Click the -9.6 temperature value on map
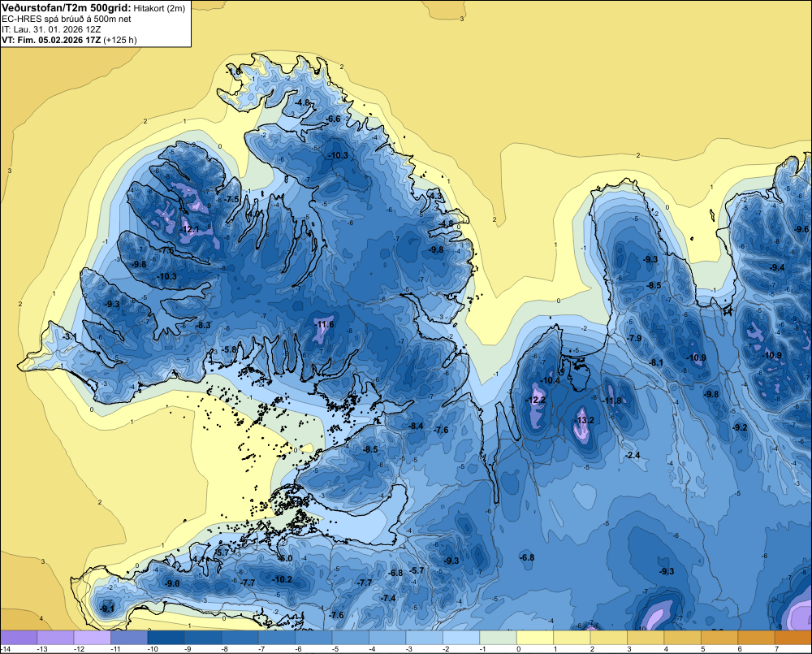The height and width of the screenshot is (654, 812). 801,230
